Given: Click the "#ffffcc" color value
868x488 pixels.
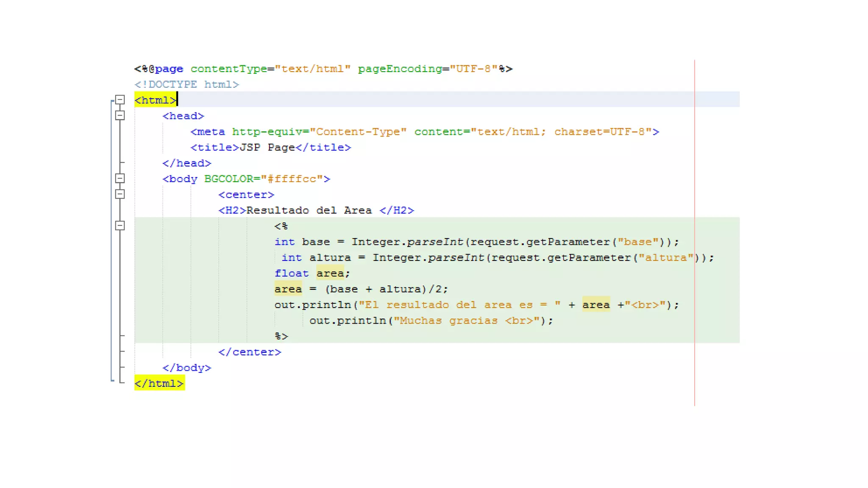Looking at the screenshot, I should click(x=292, y=179).
